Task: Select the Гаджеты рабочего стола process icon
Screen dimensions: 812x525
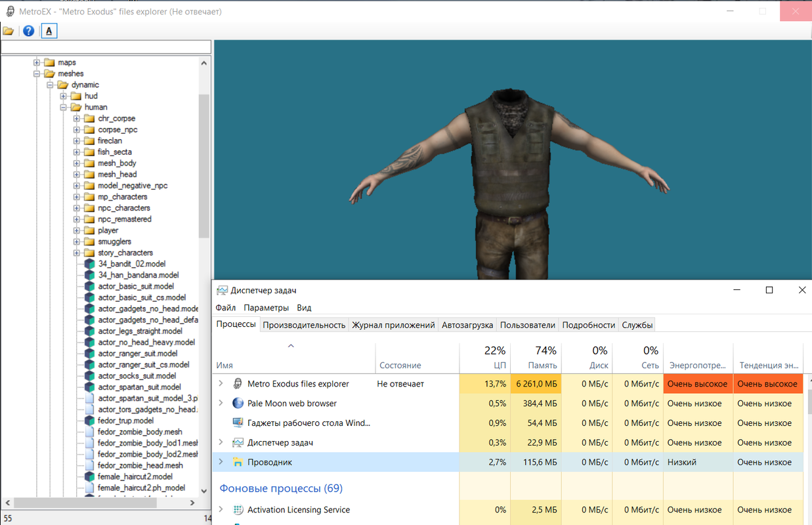Action: click(x=238, y=423)
